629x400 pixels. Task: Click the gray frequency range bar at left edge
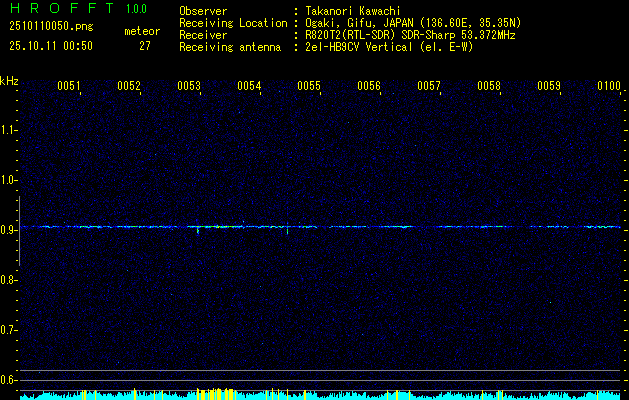coord(19,231)
